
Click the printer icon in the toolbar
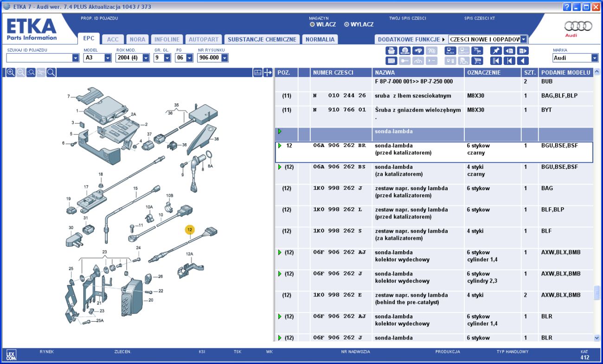coord(391,51)
